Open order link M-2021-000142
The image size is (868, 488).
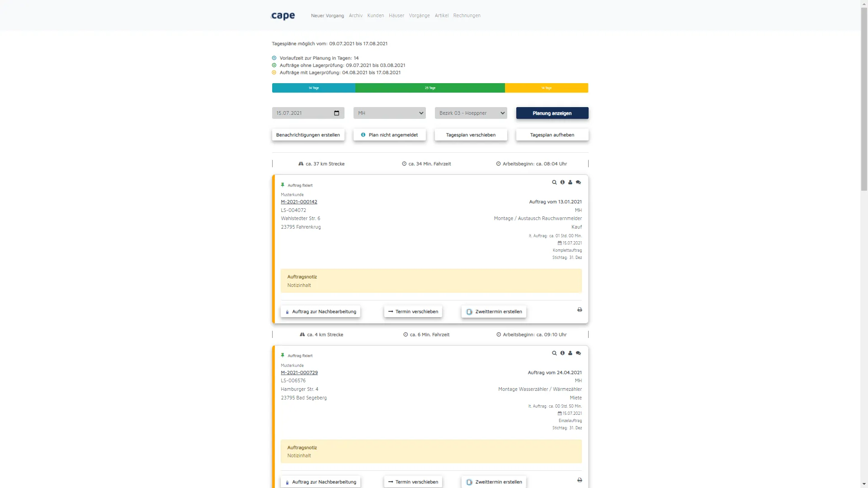[x=299, y=202]
